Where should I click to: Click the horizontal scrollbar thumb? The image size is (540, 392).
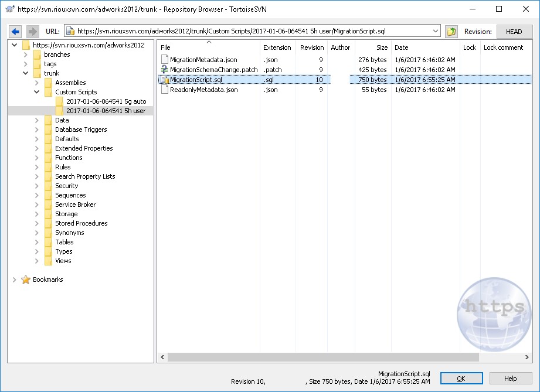[x=323, y=357]
